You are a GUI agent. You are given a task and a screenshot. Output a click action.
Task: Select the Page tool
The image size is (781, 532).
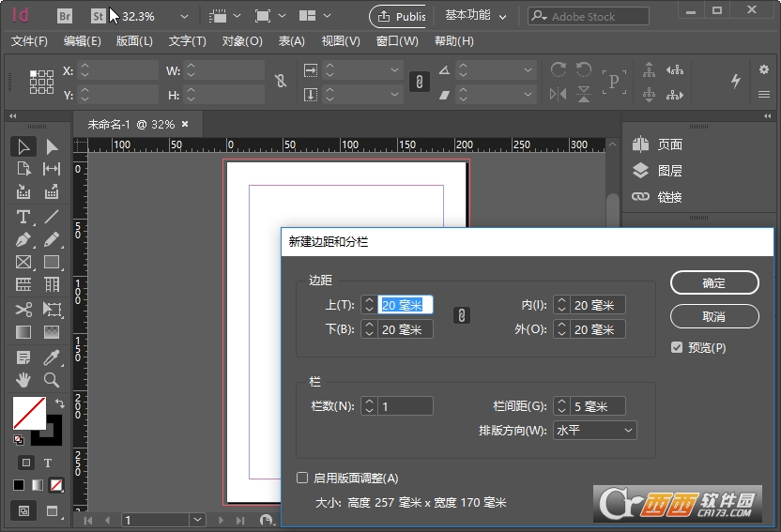click(x=23, y=169)
